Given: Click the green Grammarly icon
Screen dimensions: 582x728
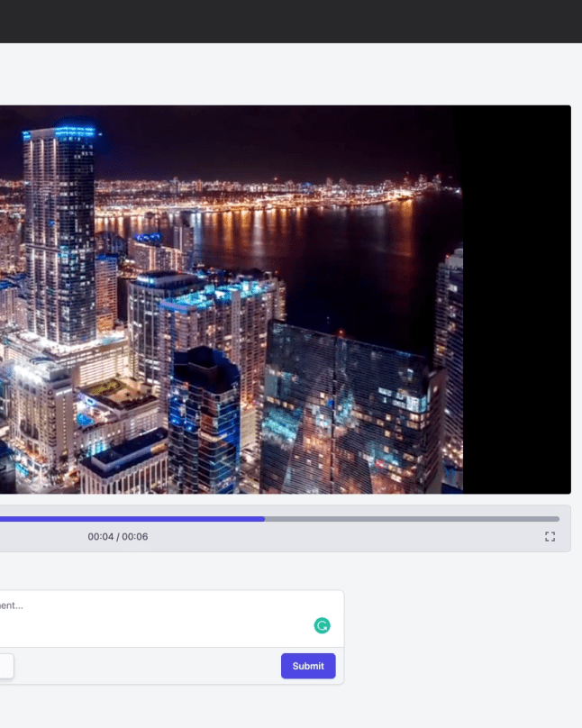Looking at the screenshot, I should click(x=322, y=625).
